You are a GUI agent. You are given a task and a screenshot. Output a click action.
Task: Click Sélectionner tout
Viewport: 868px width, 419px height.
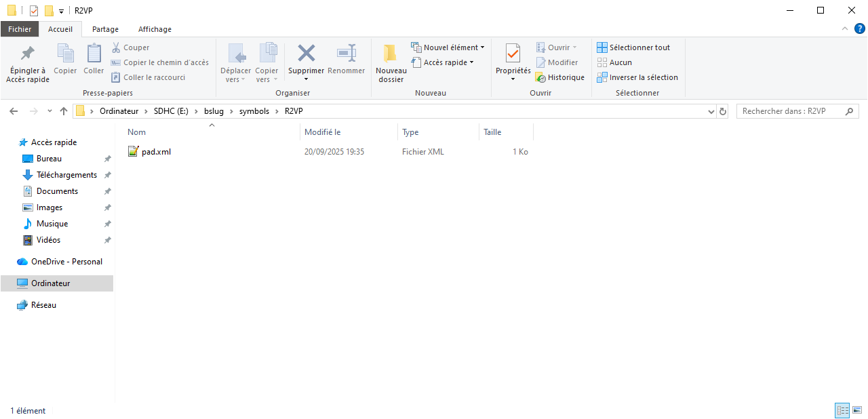(x=633, y=47)
